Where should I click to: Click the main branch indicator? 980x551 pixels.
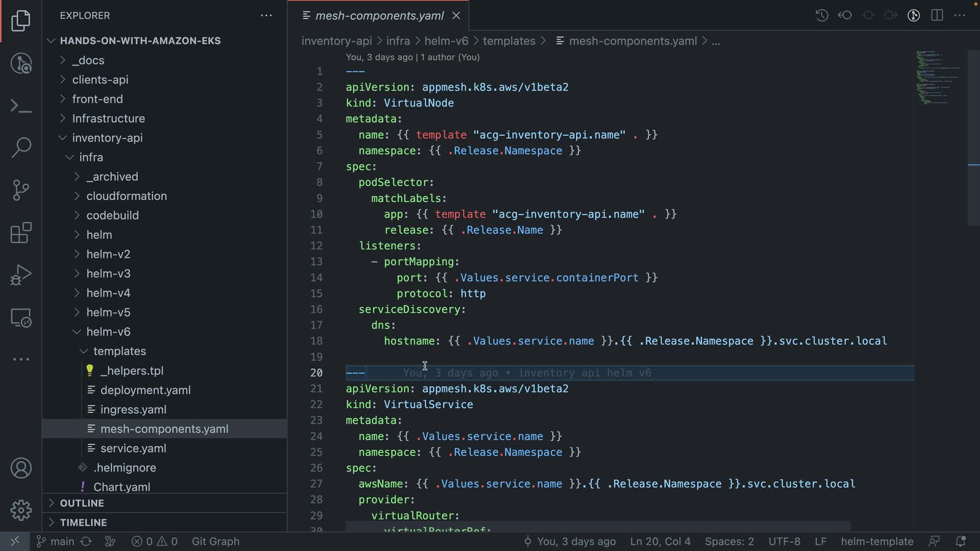(x=56, y=541)
